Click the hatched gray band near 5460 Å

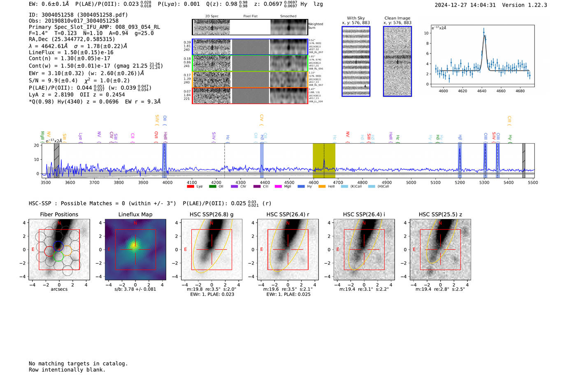524,160
